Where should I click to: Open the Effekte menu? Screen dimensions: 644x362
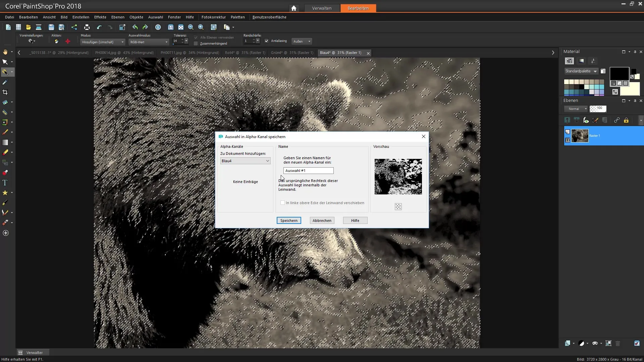pos(100,17)
